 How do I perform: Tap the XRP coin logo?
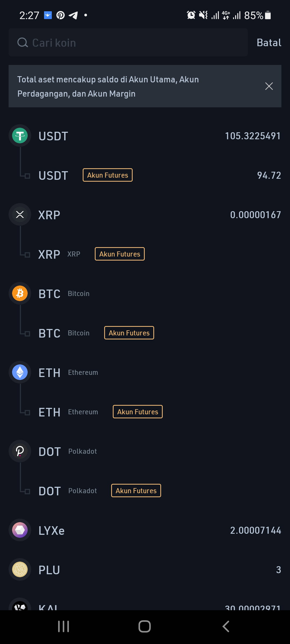point(20,214)
